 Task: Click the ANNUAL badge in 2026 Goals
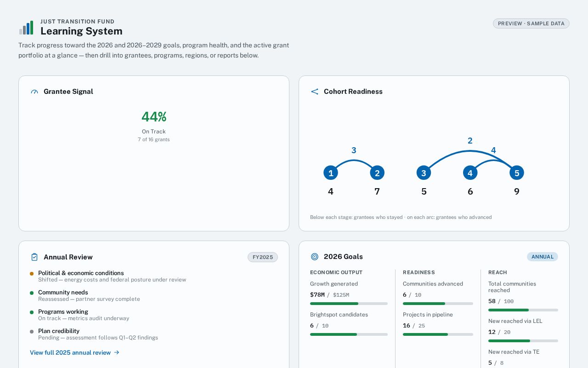click(543, 257)
